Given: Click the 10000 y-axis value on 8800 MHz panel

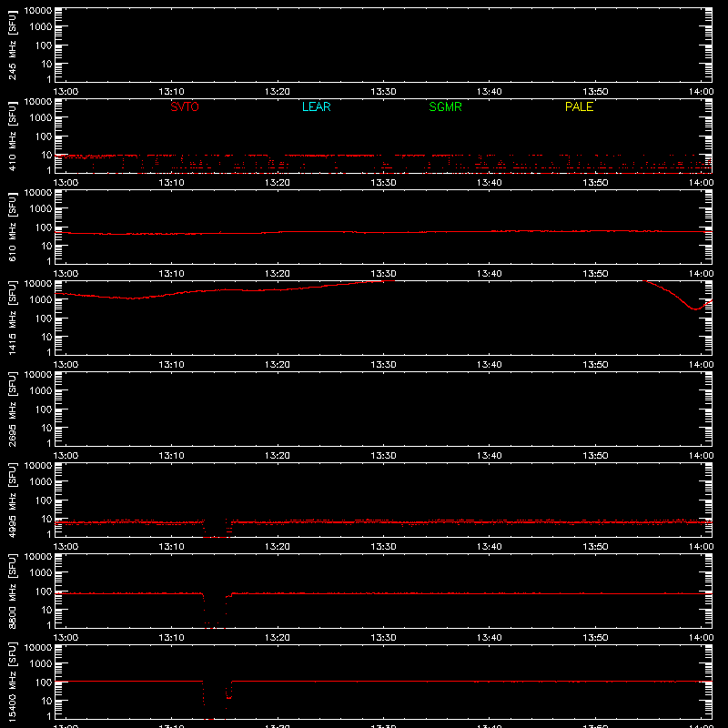Looking at the screenshot, I should coord(37,557).
